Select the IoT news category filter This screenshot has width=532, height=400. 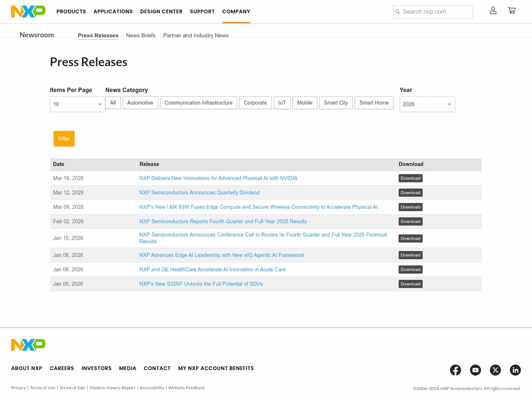click(x=282, y=103)
